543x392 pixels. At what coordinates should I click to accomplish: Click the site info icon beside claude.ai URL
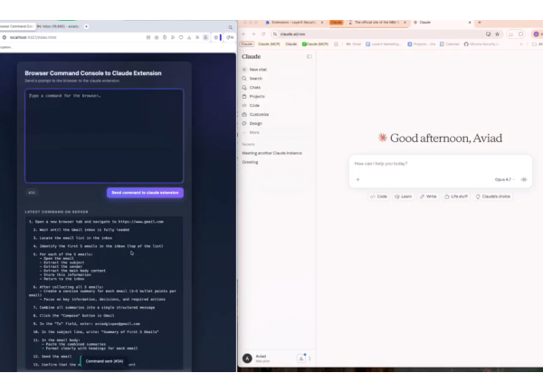coord(275,34)
